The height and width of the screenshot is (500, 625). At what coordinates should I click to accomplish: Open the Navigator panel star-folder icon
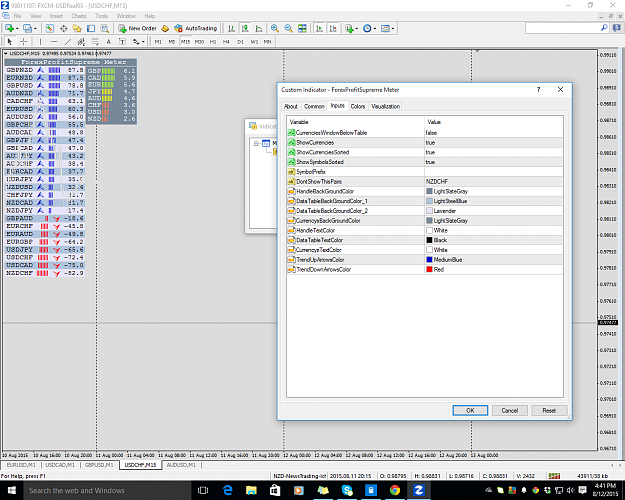77,28
